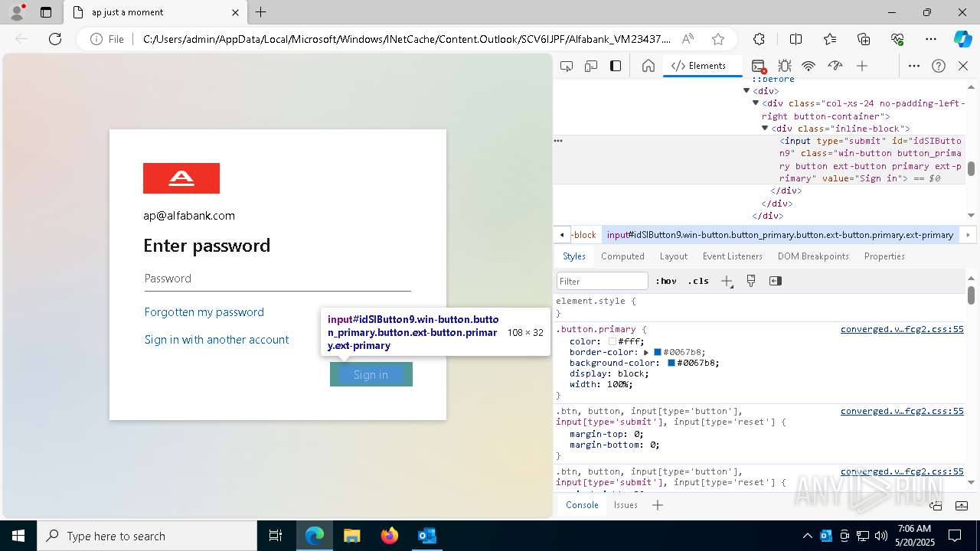Open the Layout tab
The width and height of the screenshot is (980, 551).
pyautogui.click(x=674, y=256)
